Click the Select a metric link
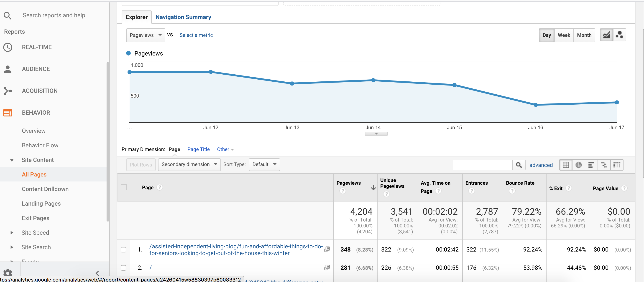Screen dimensions: 644x282 (196, 35)
